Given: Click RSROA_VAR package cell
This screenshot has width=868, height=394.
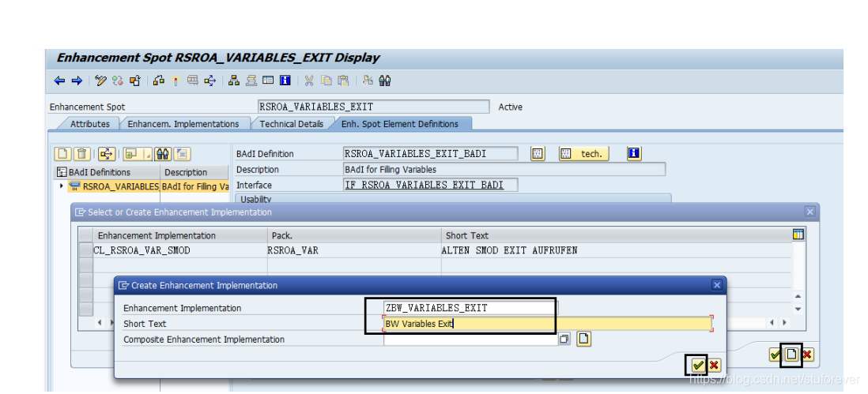Looking at the screenshot, I should 354,250.
